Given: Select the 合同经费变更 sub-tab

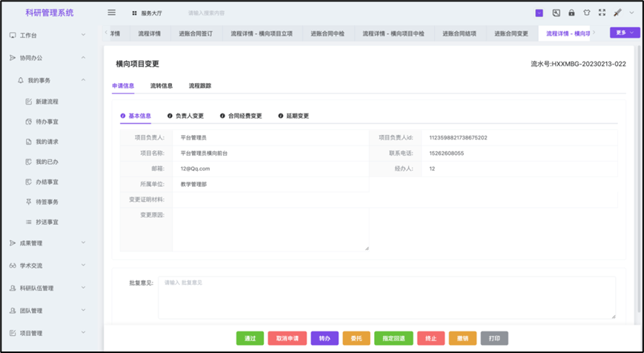Looking at the screenshot, I should [x=241, y=116].
